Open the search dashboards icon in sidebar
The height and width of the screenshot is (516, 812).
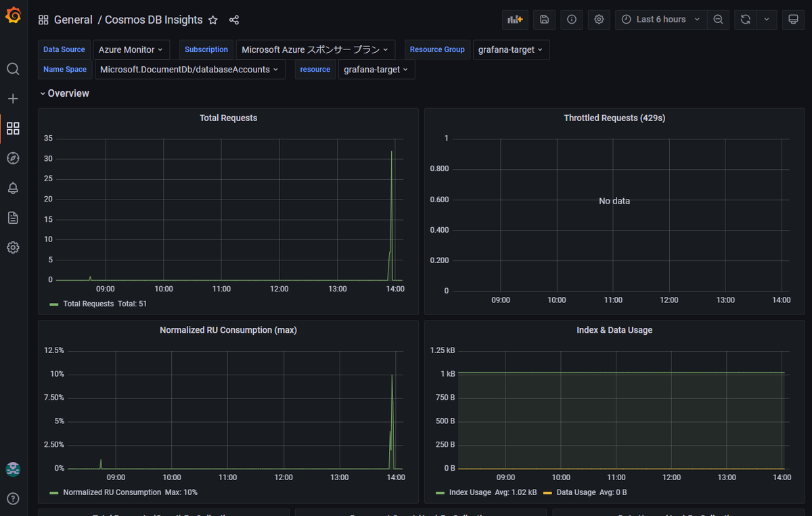point(13,69)
